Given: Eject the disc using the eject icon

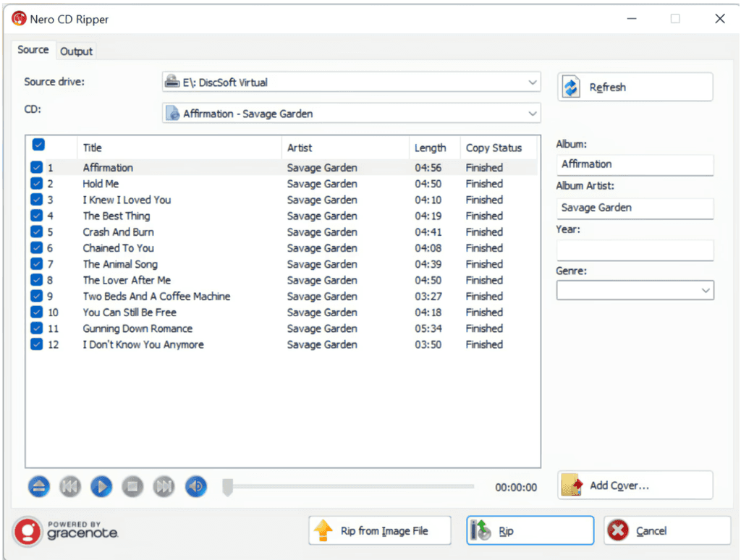Looking at the screenshot, I should (x=39, y=486).
